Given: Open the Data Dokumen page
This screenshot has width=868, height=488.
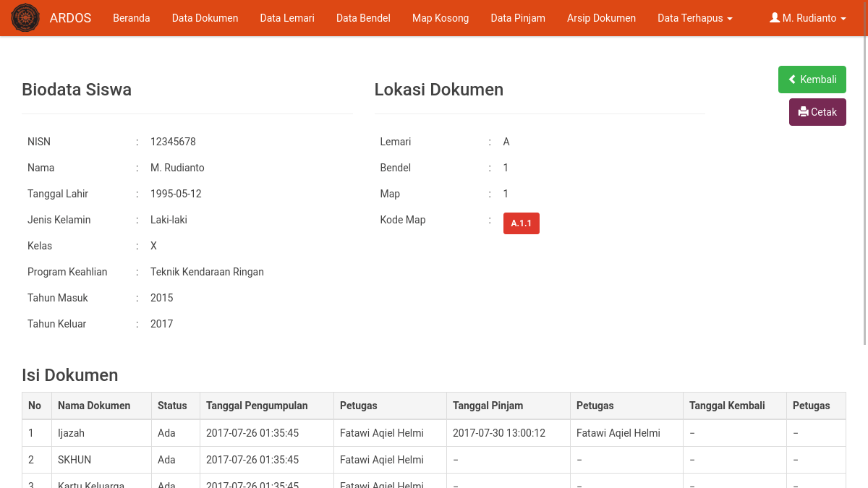Looking at the screenshot, I should click(x=205, y=18).
